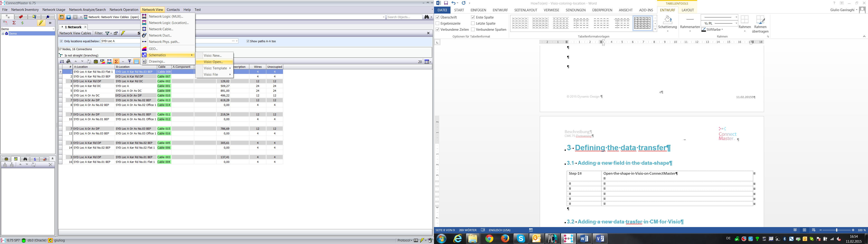Click the Network Logic (MUX) menu icon
This screenshot has width=868, height=244.
pos(144,16)
